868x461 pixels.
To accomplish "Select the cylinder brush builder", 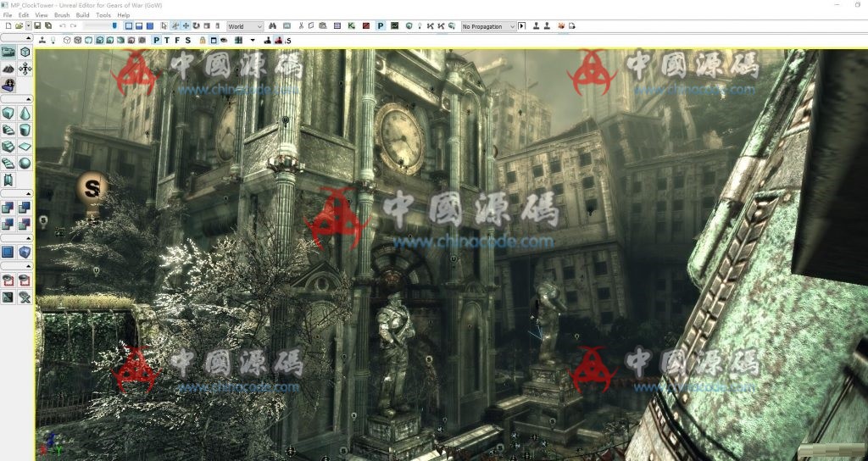I will coord(25,130).
